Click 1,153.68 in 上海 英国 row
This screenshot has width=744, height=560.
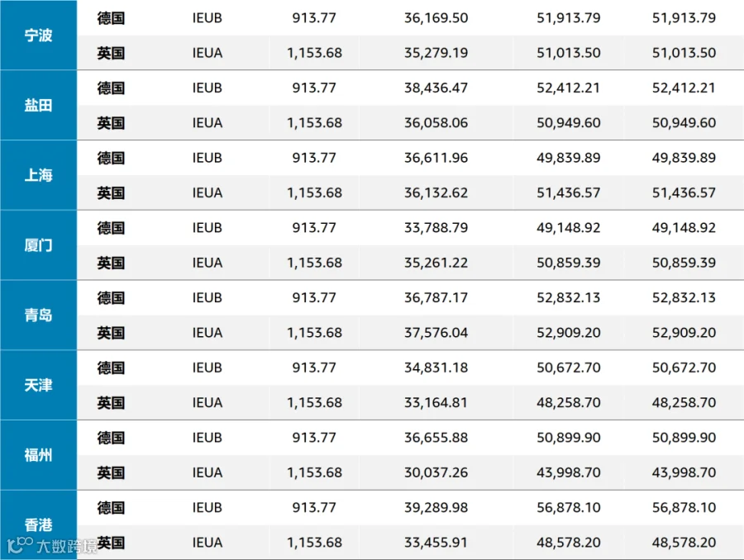pos(314,193)
